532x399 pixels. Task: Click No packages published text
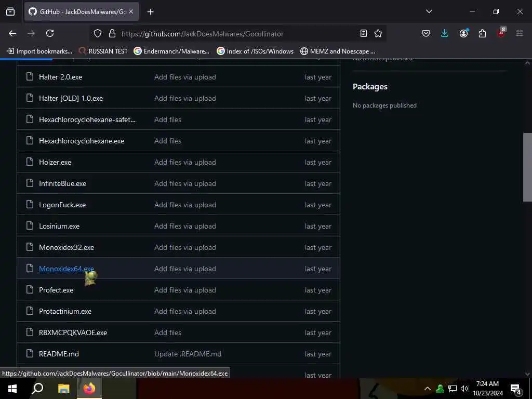[384, 105]
